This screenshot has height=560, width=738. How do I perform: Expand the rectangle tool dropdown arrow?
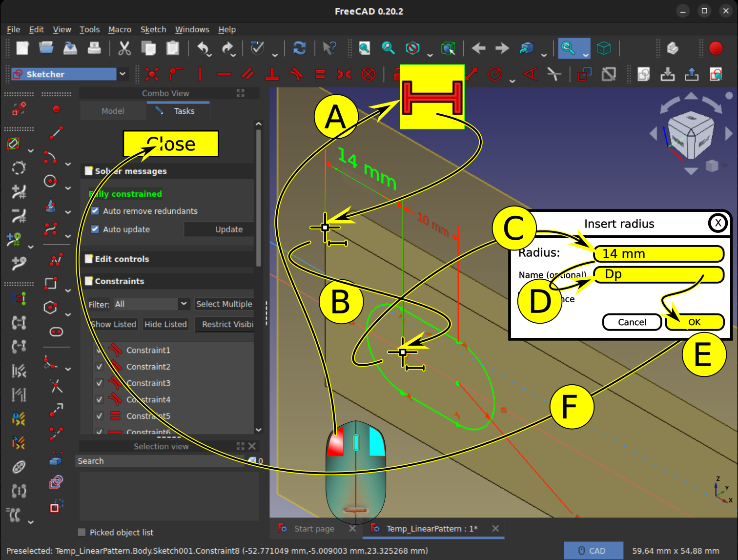68,290
